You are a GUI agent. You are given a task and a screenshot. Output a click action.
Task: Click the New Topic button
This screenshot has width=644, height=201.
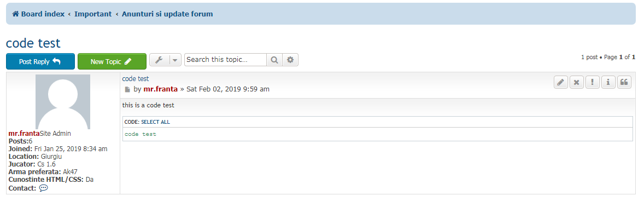(x=112, y=61)
